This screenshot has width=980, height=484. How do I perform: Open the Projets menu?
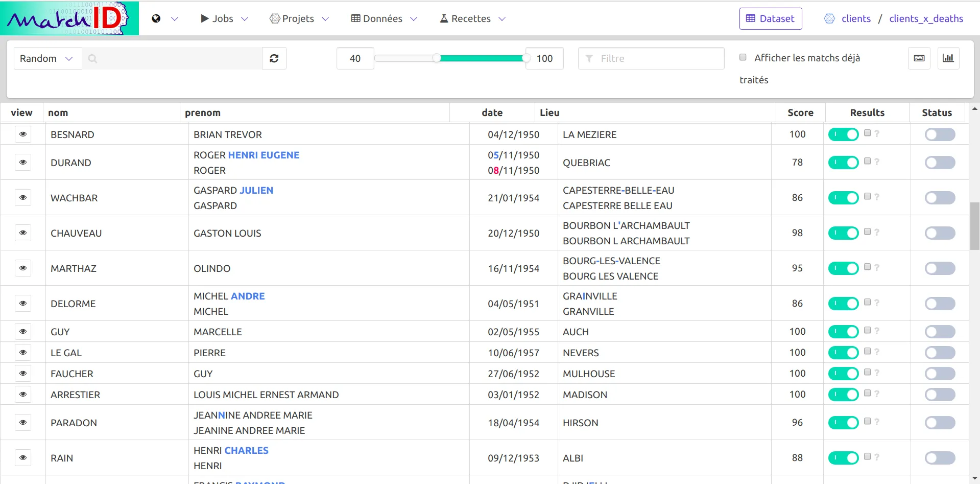299,18
